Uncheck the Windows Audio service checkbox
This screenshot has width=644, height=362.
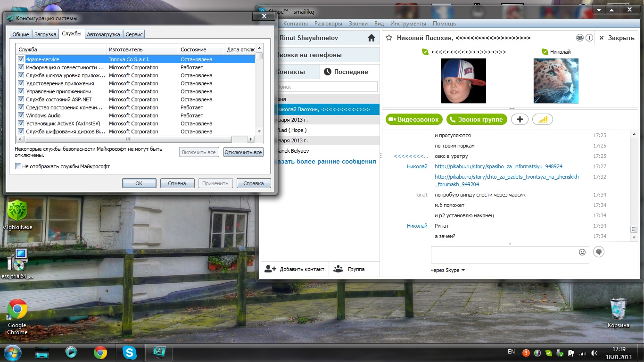coord(21,115)
